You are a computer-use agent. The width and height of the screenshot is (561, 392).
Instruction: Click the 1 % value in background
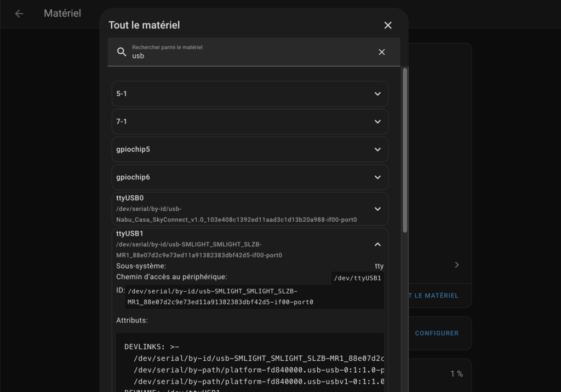click(x=456, y=374)
